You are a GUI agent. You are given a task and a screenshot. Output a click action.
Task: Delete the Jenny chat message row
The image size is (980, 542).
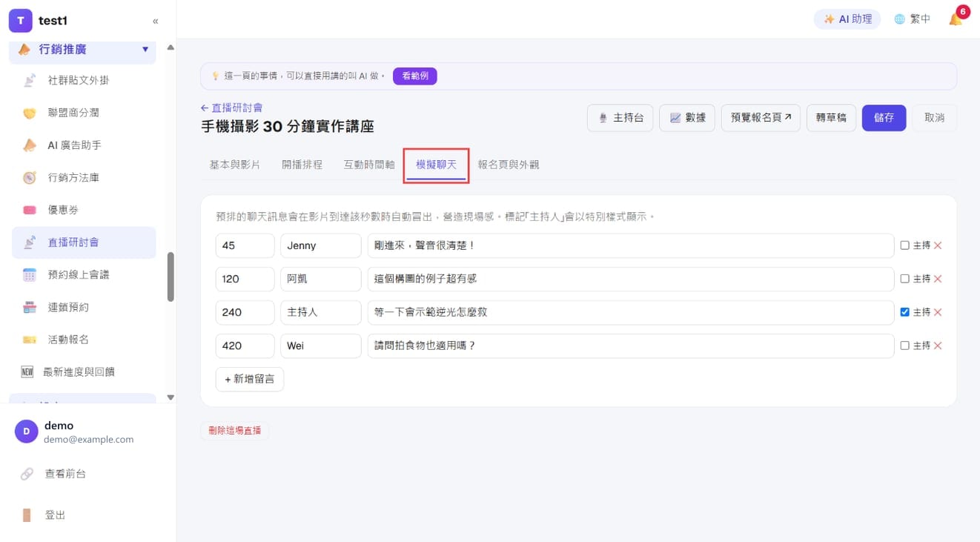(x=938, y=245)
